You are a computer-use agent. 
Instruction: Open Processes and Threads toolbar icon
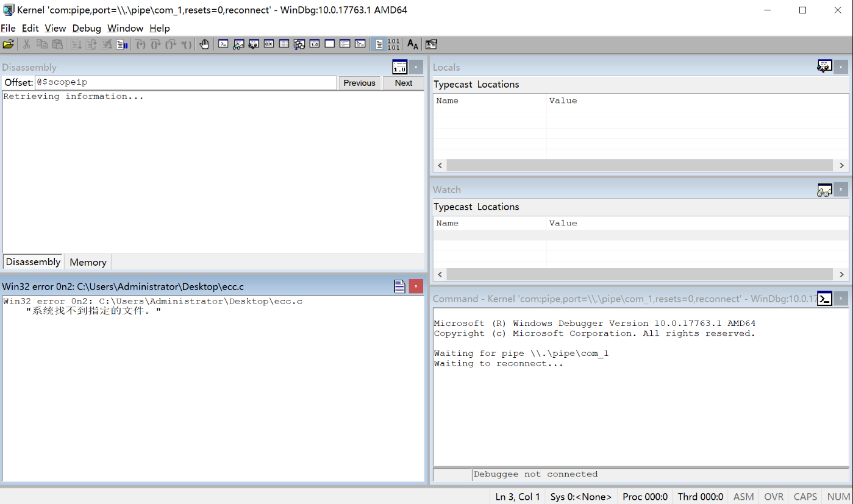pos(345,44)
